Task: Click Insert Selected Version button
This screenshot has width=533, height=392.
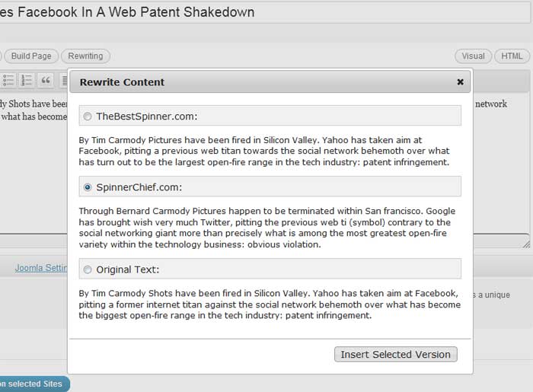Action: click(396, 354)
